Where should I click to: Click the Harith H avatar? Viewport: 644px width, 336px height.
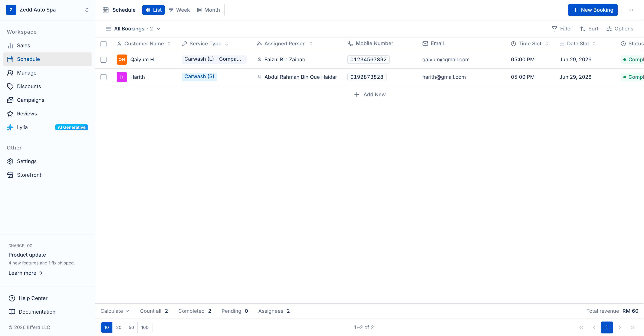(x=122, y=77)
